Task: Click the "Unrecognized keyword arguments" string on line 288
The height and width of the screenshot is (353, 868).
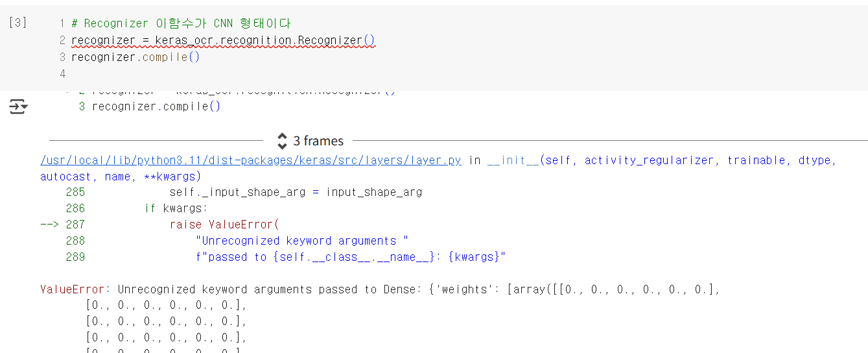Action: (x=301, y=241)
